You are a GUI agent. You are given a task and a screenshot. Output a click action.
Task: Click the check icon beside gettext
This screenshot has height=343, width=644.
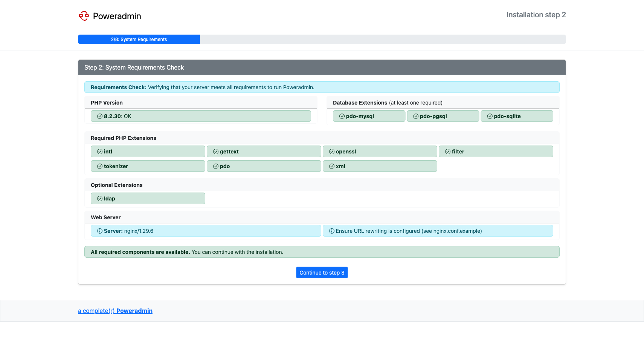[216, 152]
